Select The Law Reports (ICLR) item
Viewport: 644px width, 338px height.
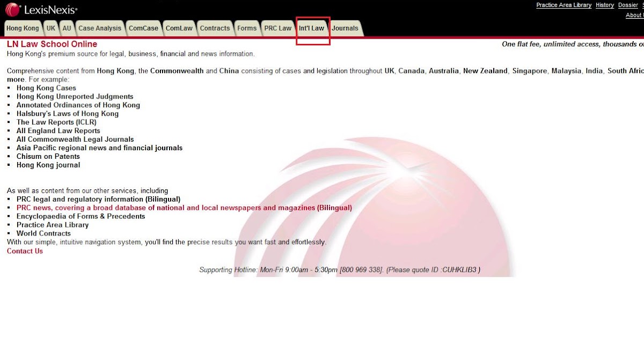pyautogui.click(x=56, y=122)
